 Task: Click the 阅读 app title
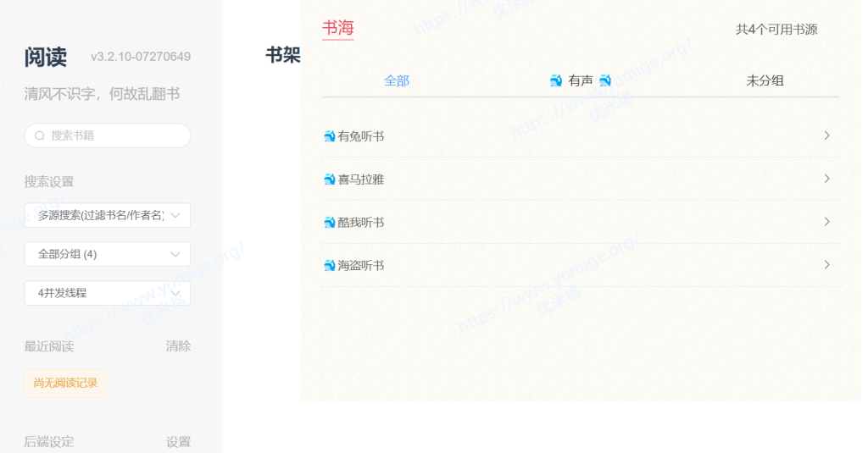pos(46,57)
